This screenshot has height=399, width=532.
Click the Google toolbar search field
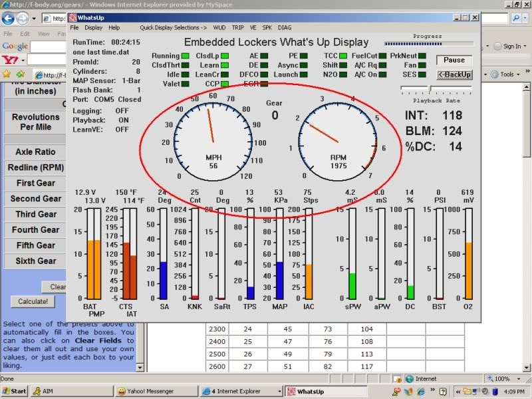pos(48,47)
